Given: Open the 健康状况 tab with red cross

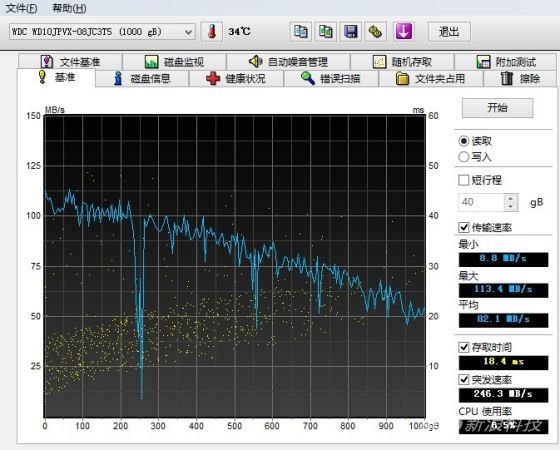Looking at the screenshot, I should tap(236, 79).
